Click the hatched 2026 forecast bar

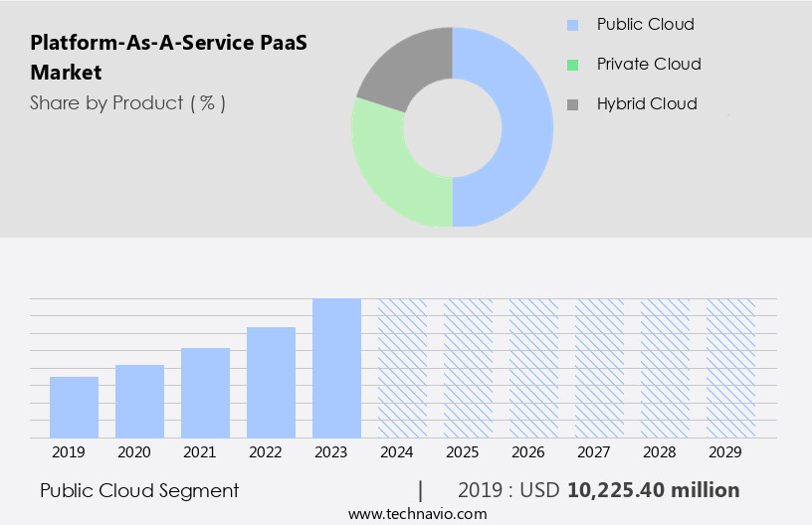tap(533, 368)
